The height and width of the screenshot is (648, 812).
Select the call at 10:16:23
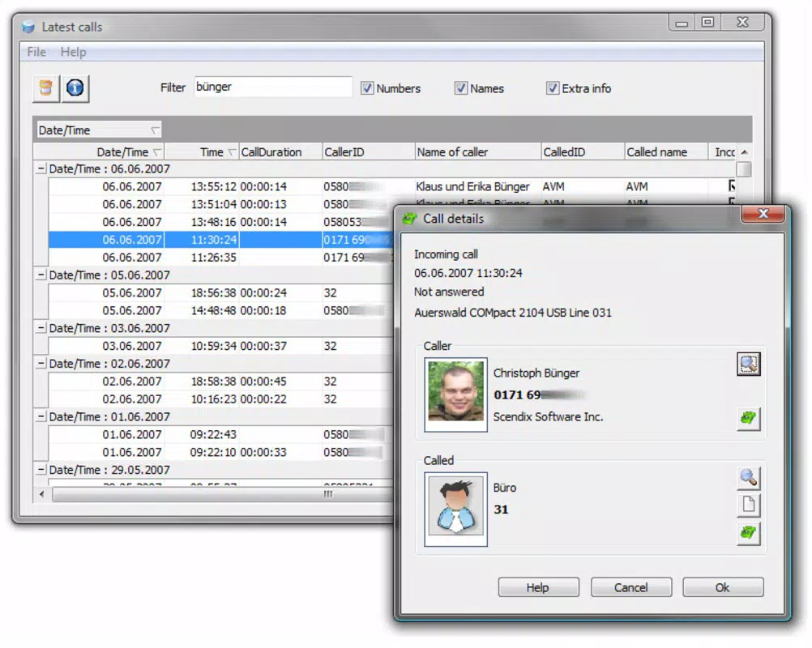(220, 399)
